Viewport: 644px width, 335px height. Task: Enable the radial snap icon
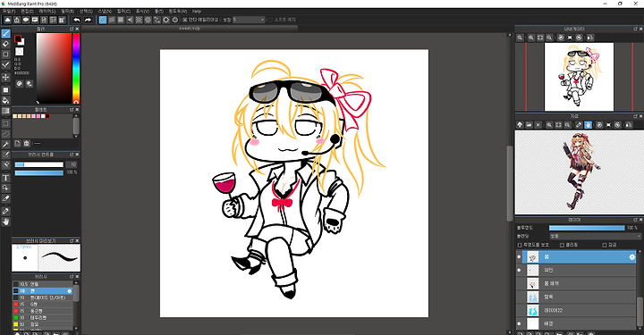click(x=139, y=20)
